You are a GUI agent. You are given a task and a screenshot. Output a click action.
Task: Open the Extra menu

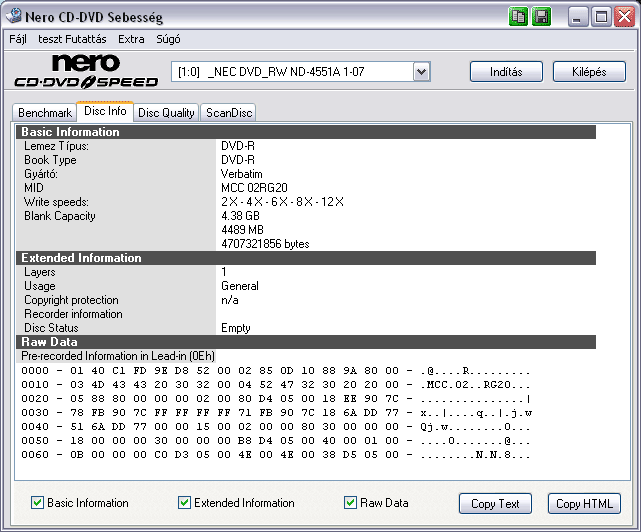pyautogui.click(x=131, y=39)
